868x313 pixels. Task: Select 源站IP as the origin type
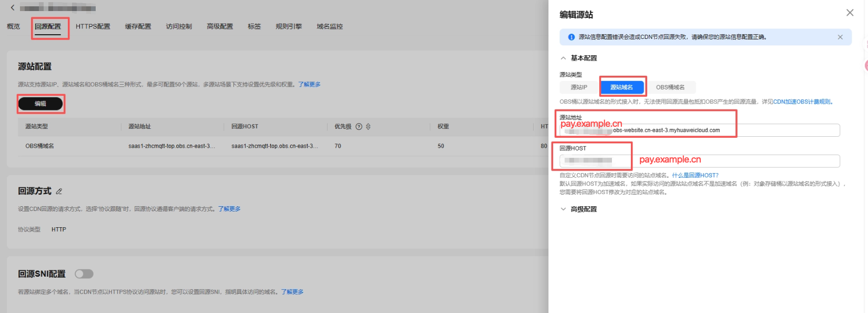pos(579,87)
